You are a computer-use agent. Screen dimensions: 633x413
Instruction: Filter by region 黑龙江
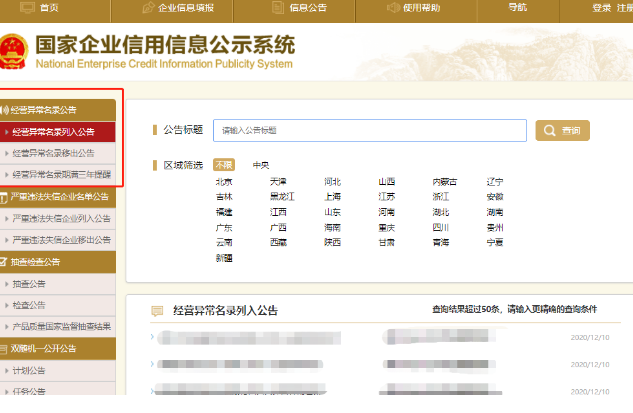(282, 197)
